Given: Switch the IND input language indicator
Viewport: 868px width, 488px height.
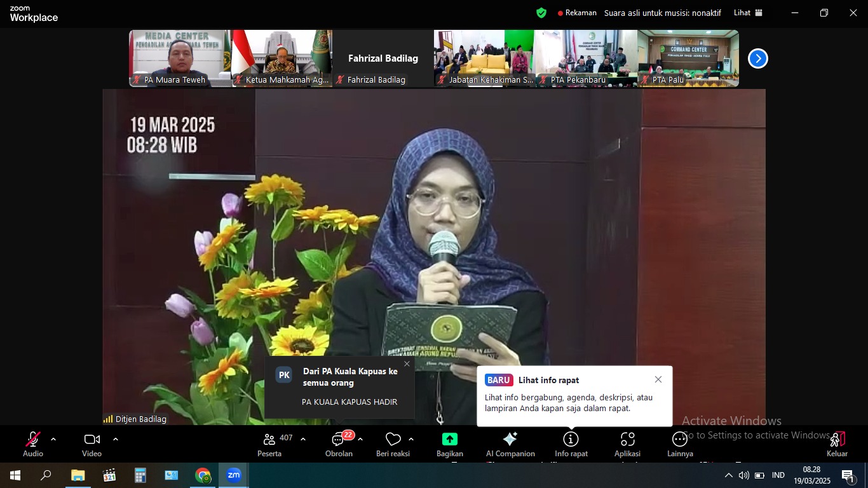Looking at the screenshot, I should pyautogui.click(x=778, y=475).
